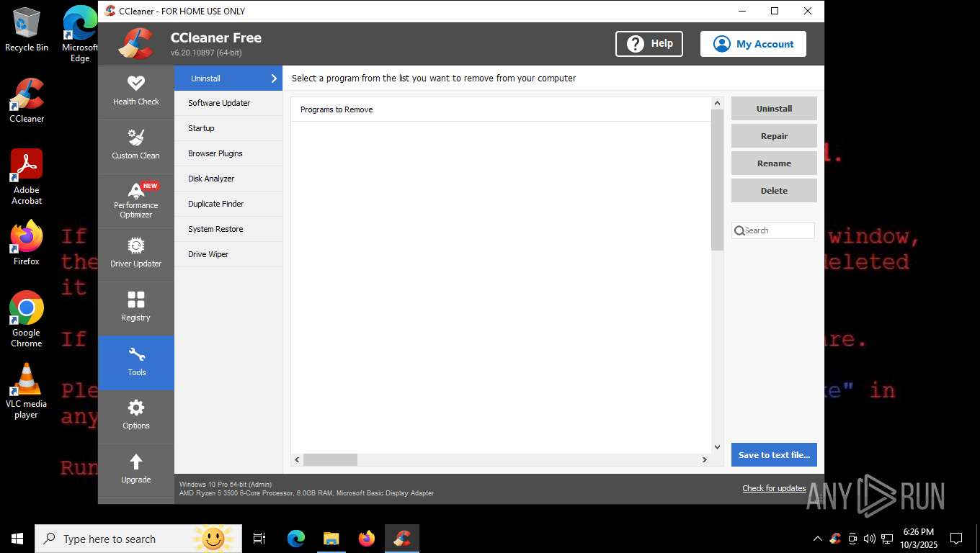Click Check for updates link
The image size is (980, 553).
pos(774,488)
